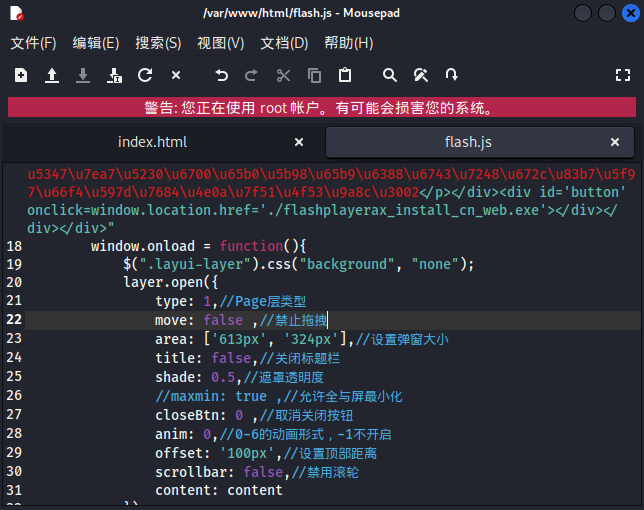The image size is (644, 510).
Task: Open the 搜索(S) menu
Action: (159, 43)
